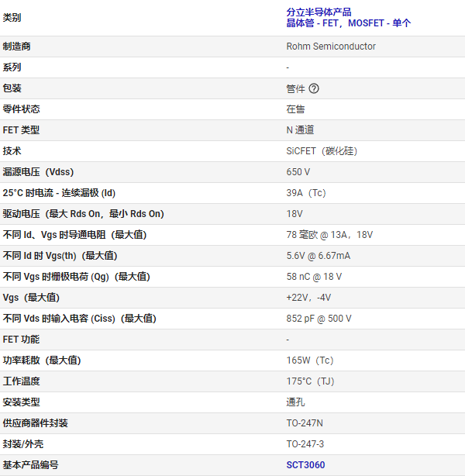The height and width of the screenshot is (476, 465).
Task: Select the TO-247N supplier package value
Action: pos(305,423)
